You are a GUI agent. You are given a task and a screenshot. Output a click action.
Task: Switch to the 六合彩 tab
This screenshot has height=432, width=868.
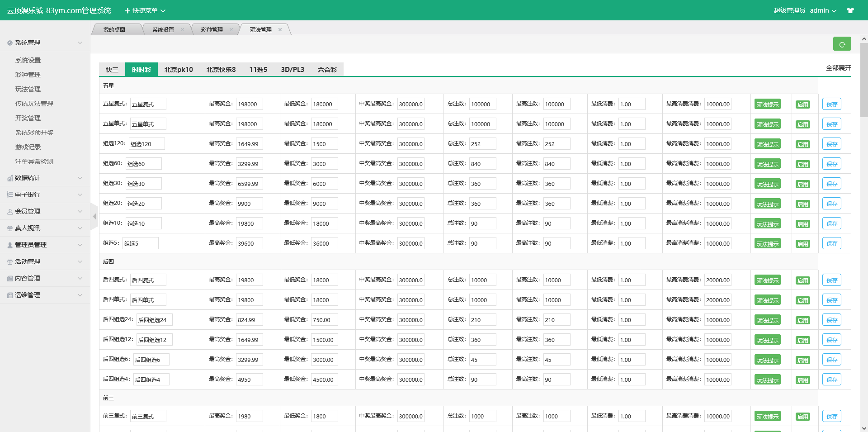[x=327, y=70]
